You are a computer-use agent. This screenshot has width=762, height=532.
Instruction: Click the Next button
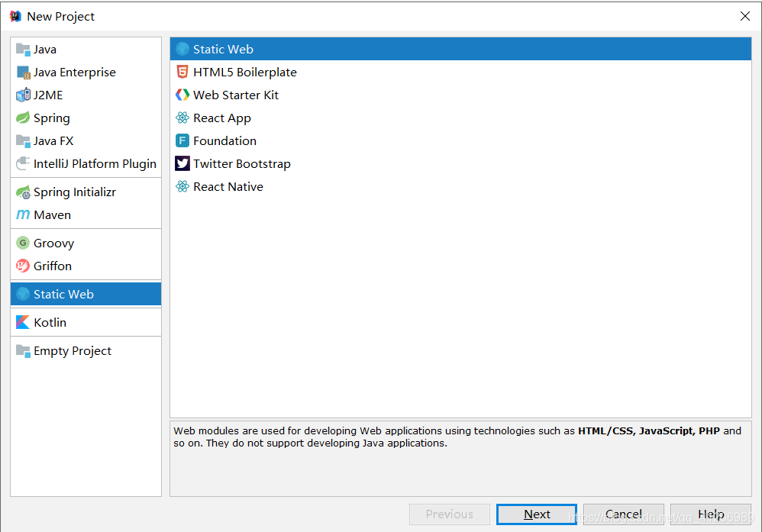coord(537,514)
